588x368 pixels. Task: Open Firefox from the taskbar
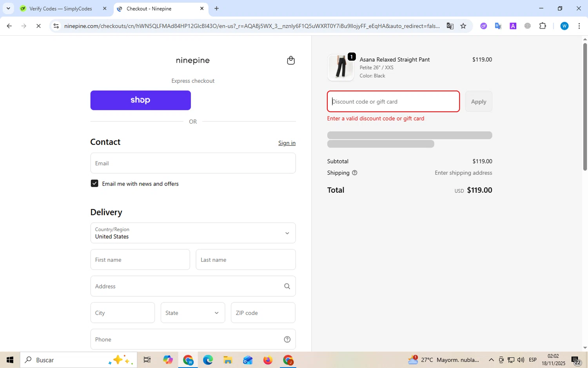(268, 360)
